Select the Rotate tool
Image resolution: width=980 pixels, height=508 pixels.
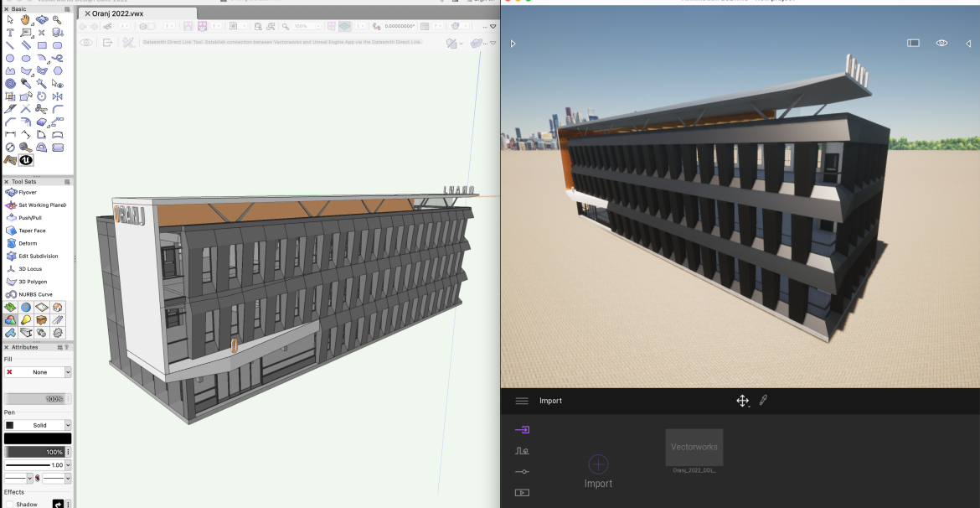pos(42,96)
